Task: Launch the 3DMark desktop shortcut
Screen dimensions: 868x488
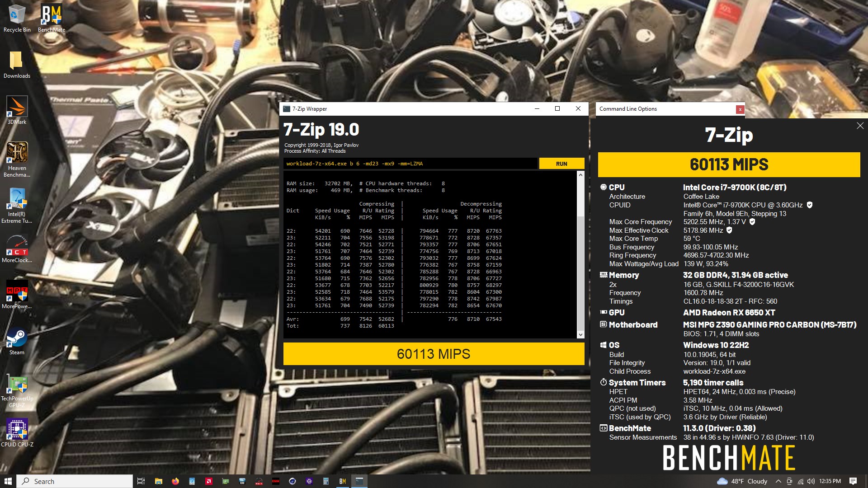Action: (17, 110)
